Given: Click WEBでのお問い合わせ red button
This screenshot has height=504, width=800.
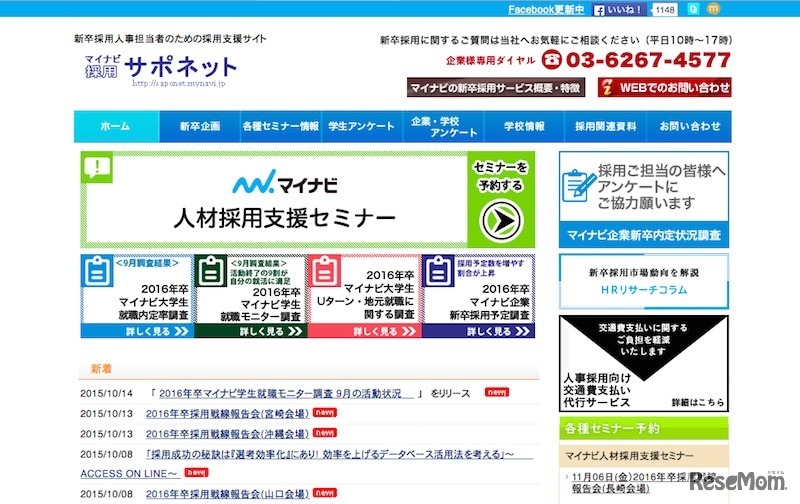Looking at the screenshot, I should pyautogui.click(x=665, y=88).
